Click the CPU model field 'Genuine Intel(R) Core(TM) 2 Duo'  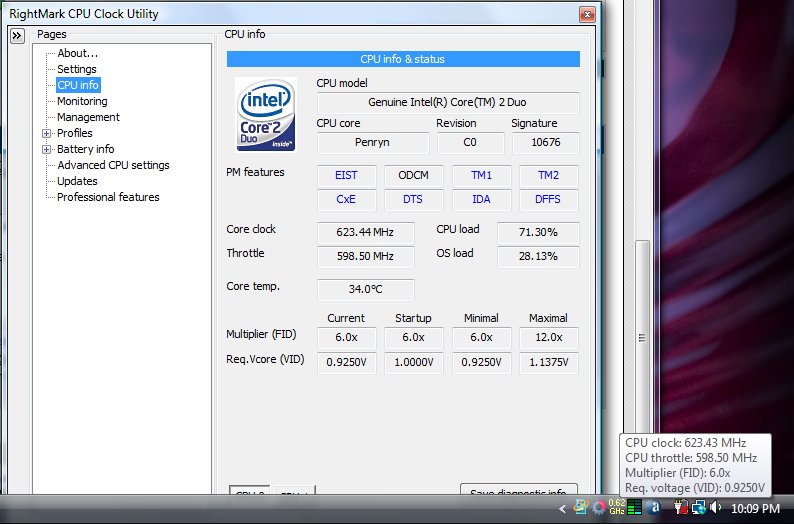click(x=448, y=102)
